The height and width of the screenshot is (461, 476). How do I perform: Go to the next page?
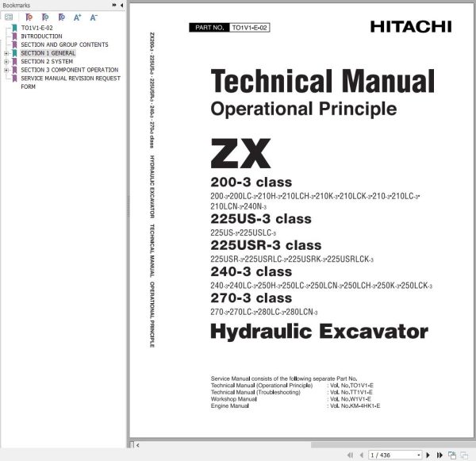click(428, 455)
